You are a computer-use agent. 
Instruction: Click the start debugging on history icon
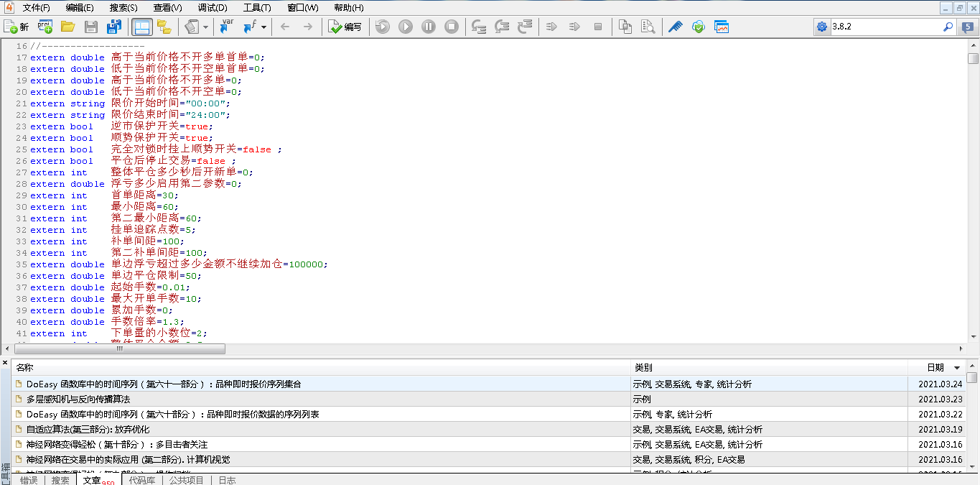tap(383, 27)
